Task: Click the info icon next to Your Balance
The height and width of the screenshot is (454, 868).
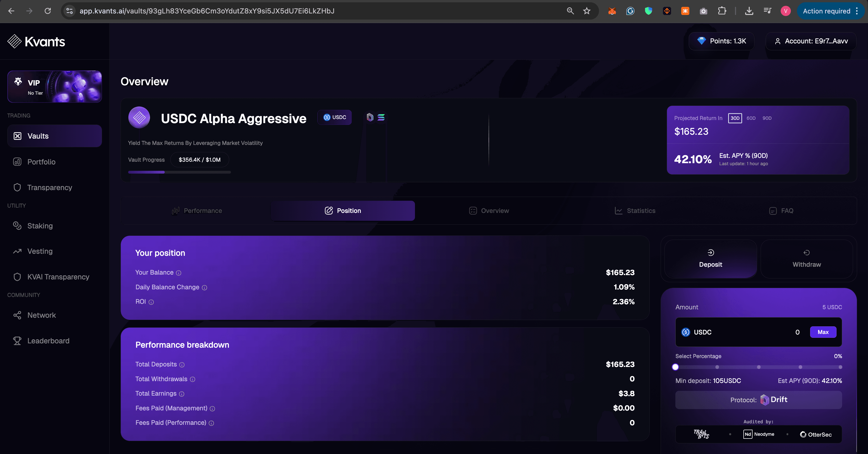Action: pyautogui.click(x=179, y=273)
